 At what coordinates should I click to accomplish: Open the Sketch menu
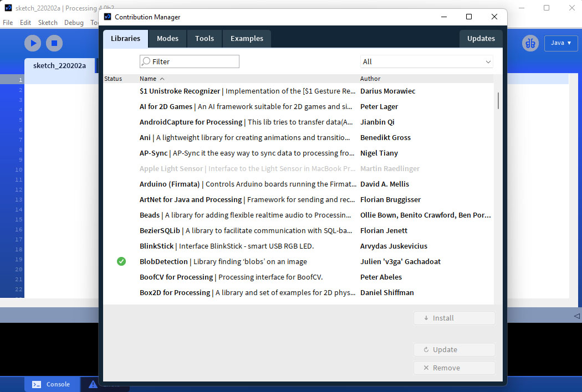tap(48, 23)
